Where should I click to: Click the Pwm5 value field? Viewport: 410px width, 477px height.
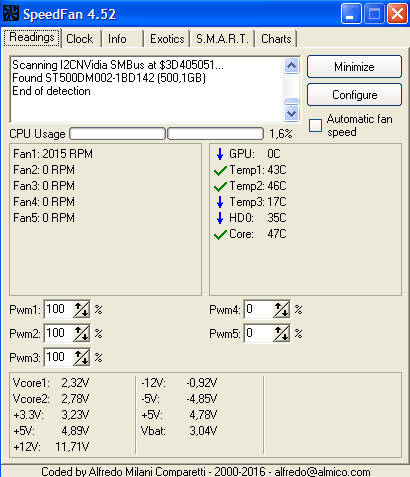coord(259,333)
